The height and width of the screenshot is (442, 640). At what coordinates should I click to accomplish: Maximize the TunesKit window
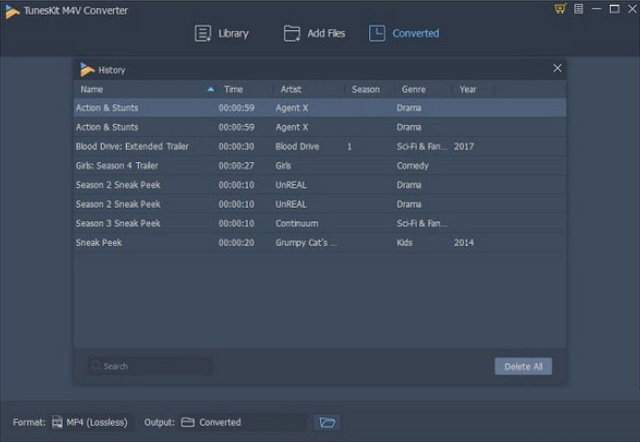pyautogui.click(x=614, y=9)
